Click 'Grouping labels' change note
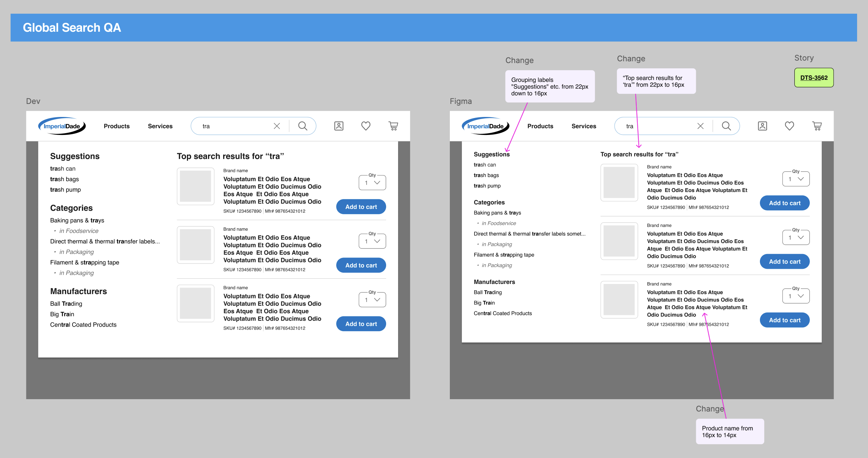Viewport: 868px width, 458px height. click(550, 86)
